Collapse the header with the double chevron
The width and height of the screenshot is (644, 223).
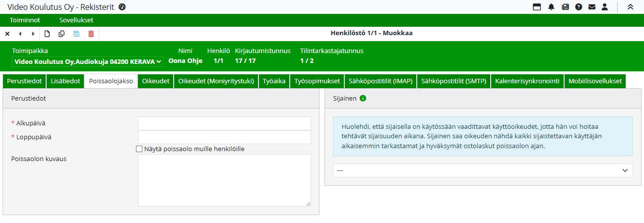click(630, 7)
